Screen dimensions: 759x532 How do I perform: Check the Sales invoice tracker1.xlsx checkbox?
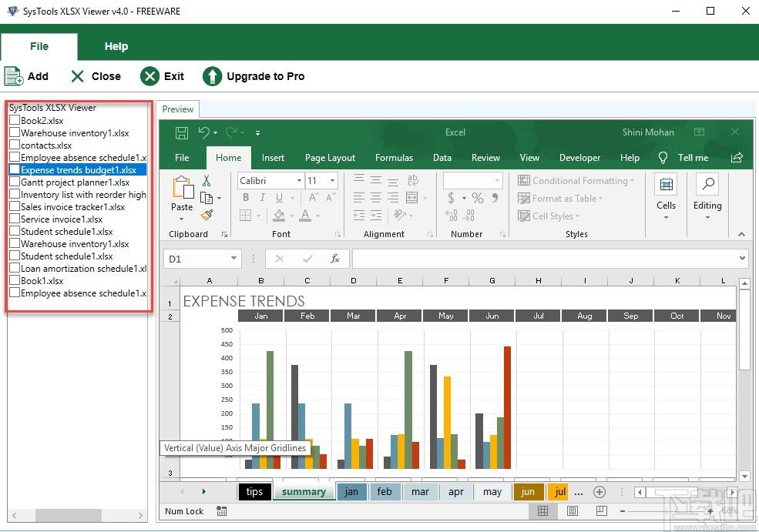(x=15, y=206)
